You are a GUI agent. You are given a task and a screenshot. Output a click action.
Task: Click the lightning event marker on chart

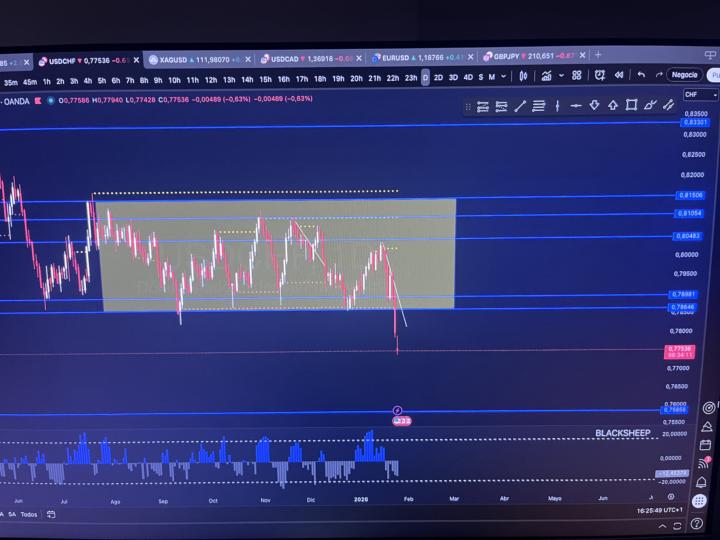[x=397, y=410]
